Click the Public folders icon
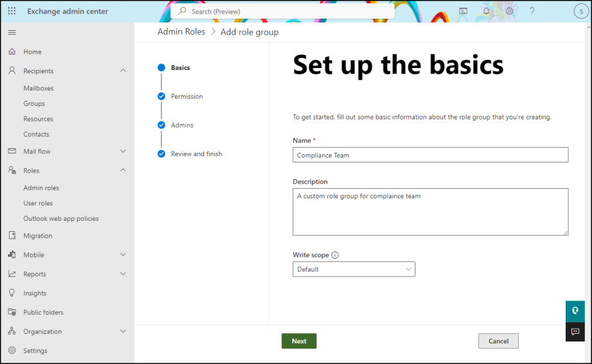This screenshot has height=364, width=592. pyautogui.click(x=12, y=312)
